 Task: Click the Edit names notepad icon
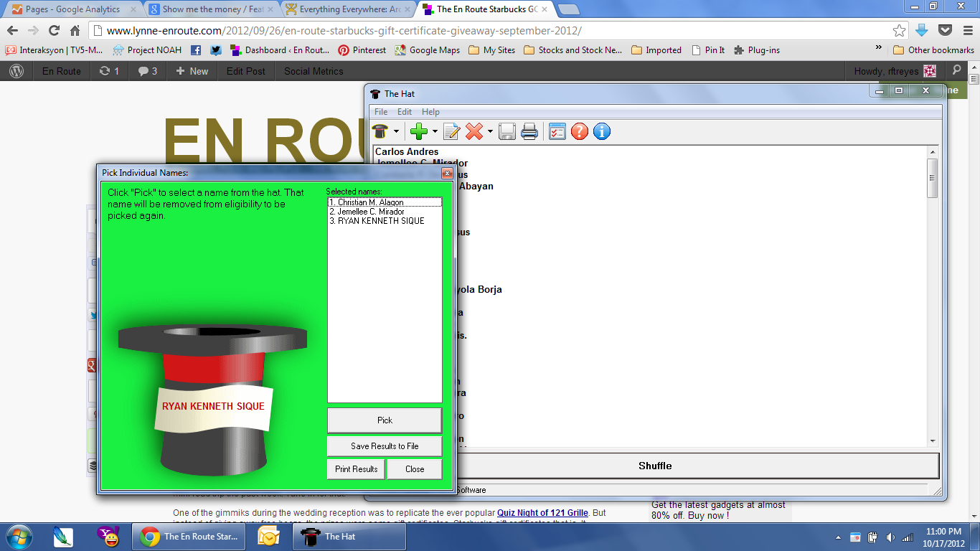451,131
